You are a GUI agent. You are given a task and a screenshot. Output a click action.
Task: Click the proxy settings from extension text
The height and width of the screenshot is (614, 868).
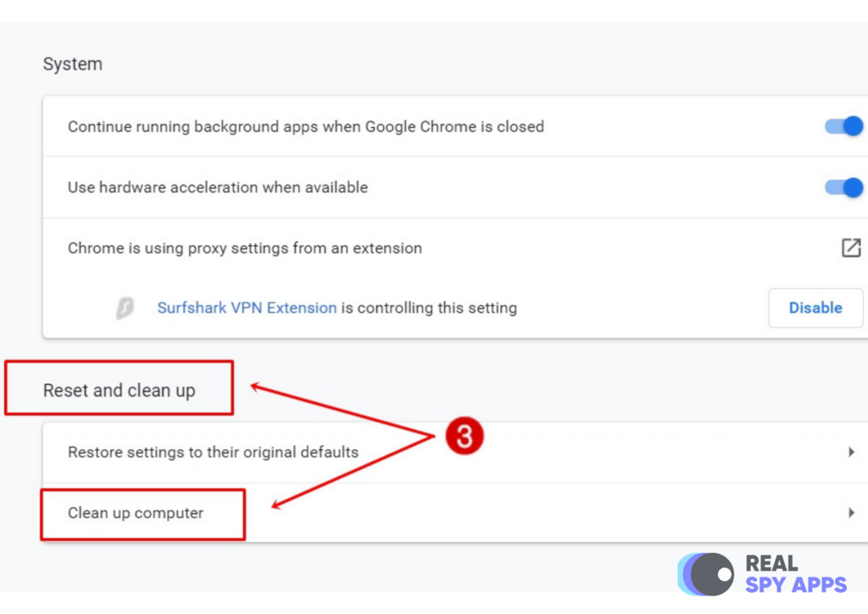point(245,248)
